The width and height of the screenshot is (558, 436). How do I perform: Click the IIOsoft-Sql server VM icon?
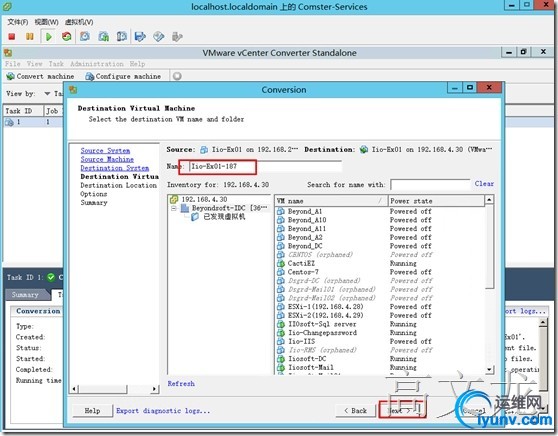click(x=281, y=324)
